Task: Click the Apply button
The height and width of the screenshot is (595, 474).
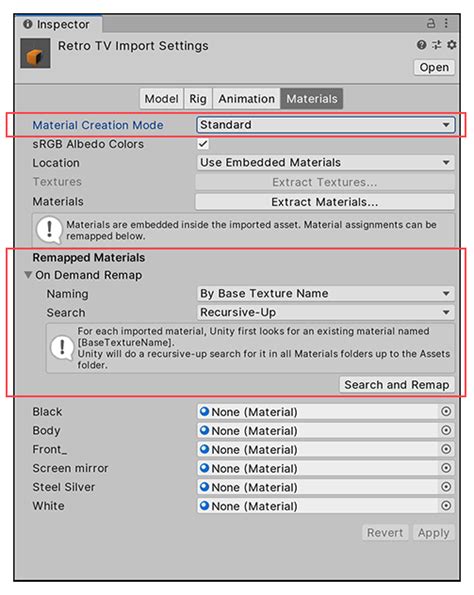Action: click(x=433, y=533)
